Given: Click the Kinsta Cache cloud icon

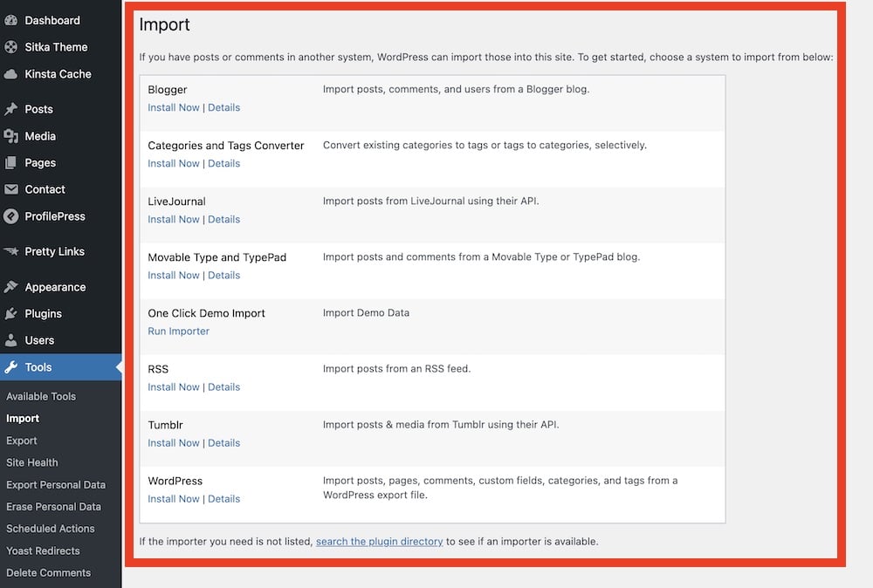Looking at the screenshot, I should click(11, 74).
